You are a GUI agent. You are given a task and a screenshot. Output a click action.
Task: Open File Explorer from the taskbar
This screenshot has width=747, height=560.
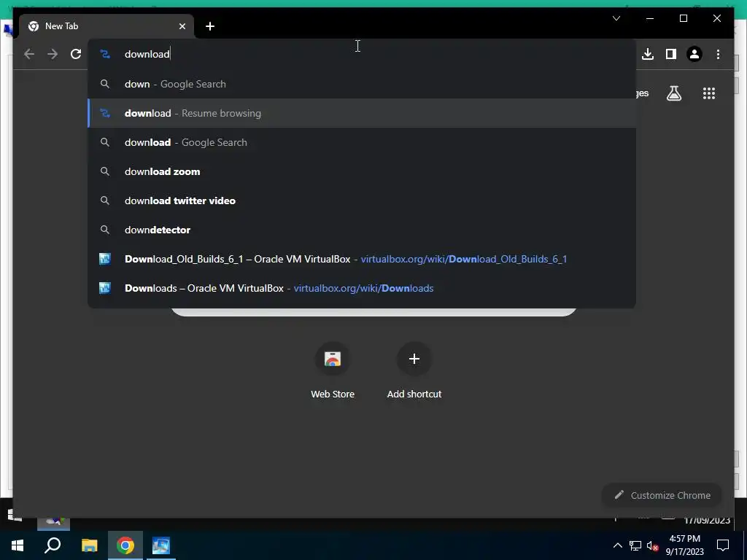89,545
